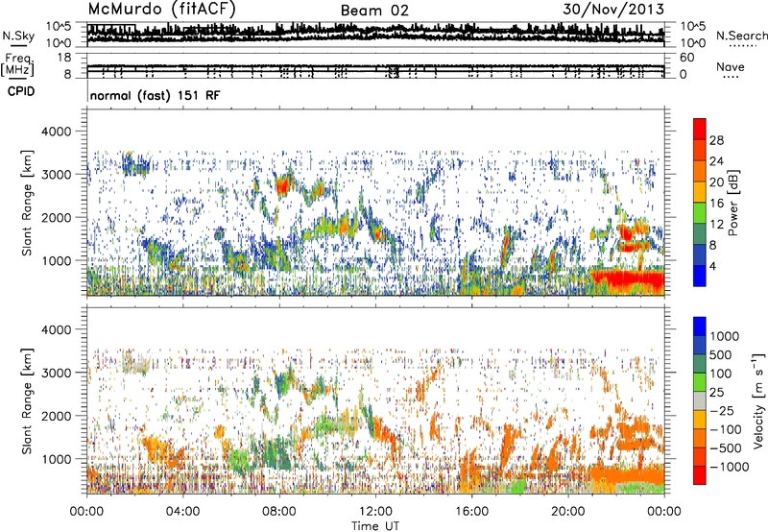The image size is (768, 532).
Task: Click the Nave legend label
Action: (731, 66)
